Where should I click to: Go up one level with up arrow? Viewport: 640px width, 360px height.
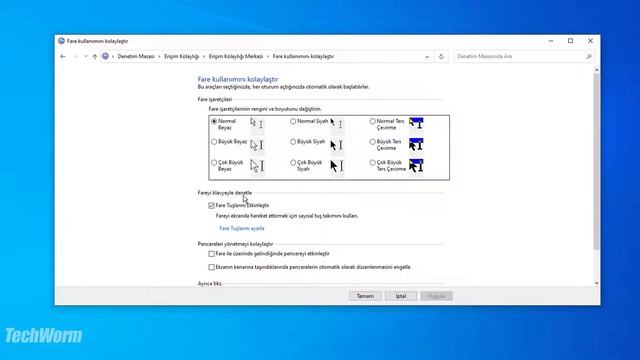tap(95, 56)
